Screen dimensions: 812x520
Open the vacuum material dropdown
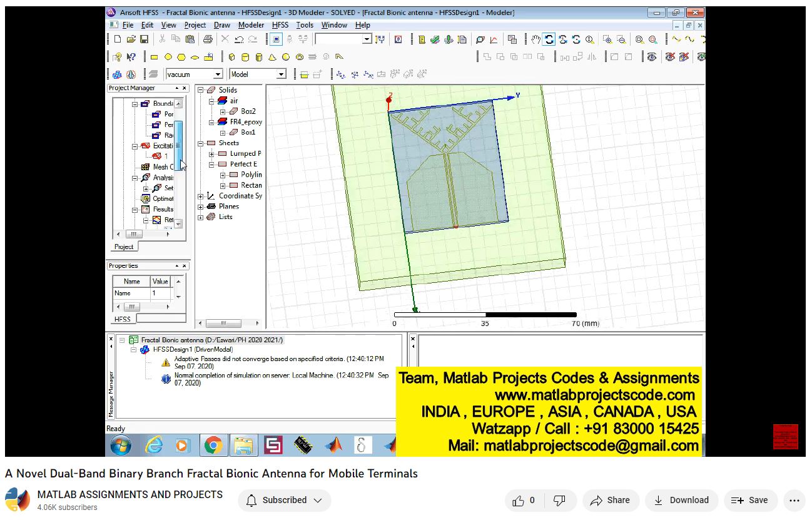click(x=217, y=74)
